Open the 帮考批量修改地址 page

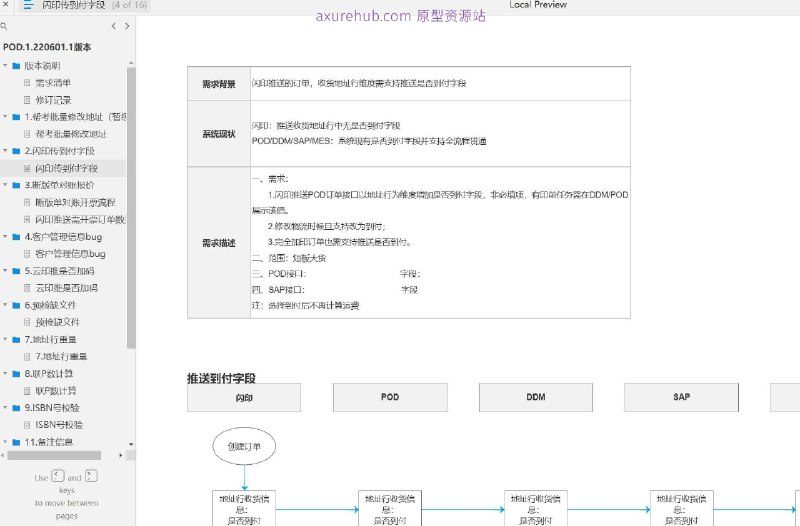coord(71,134)
